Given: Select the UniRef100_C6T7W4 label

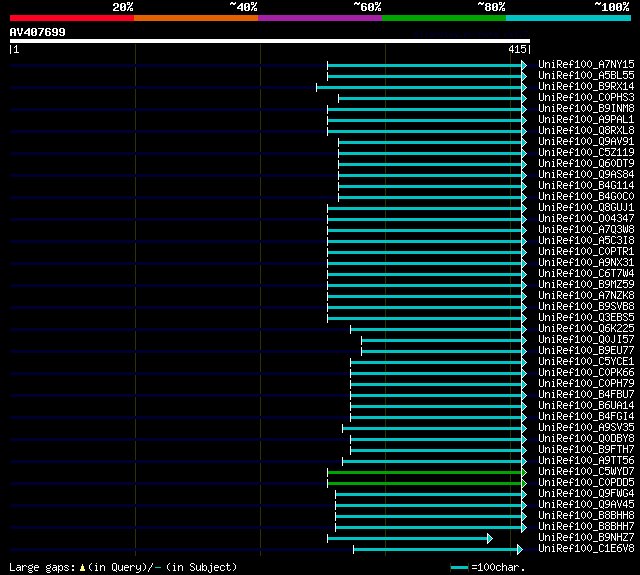Looking at the screenshot, I should (586, 274).
